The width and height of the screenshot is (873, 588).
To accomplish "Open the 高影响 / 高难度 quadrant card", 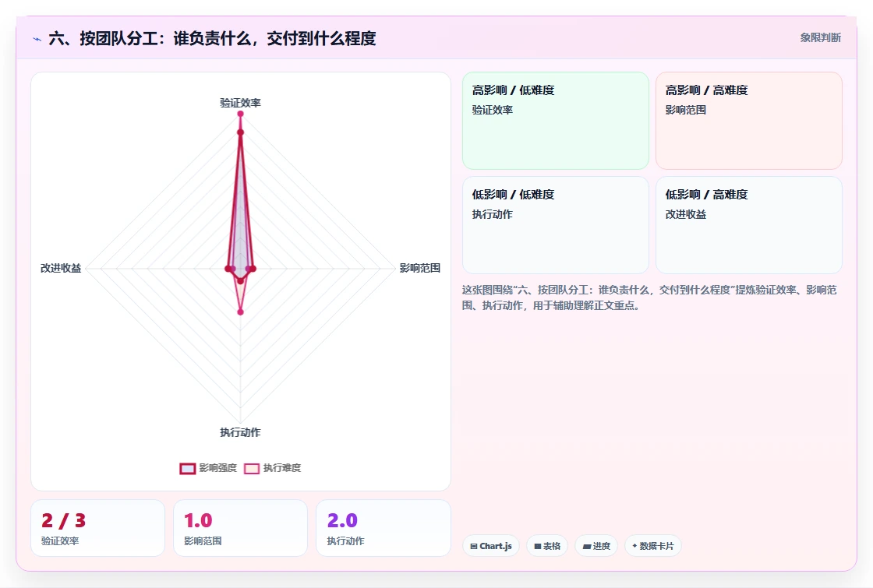I will coord(749,121).
